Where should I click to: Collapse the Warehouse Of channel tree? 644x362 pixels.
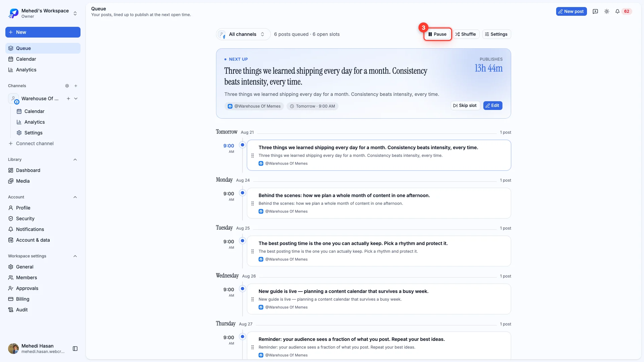[76, 99]
